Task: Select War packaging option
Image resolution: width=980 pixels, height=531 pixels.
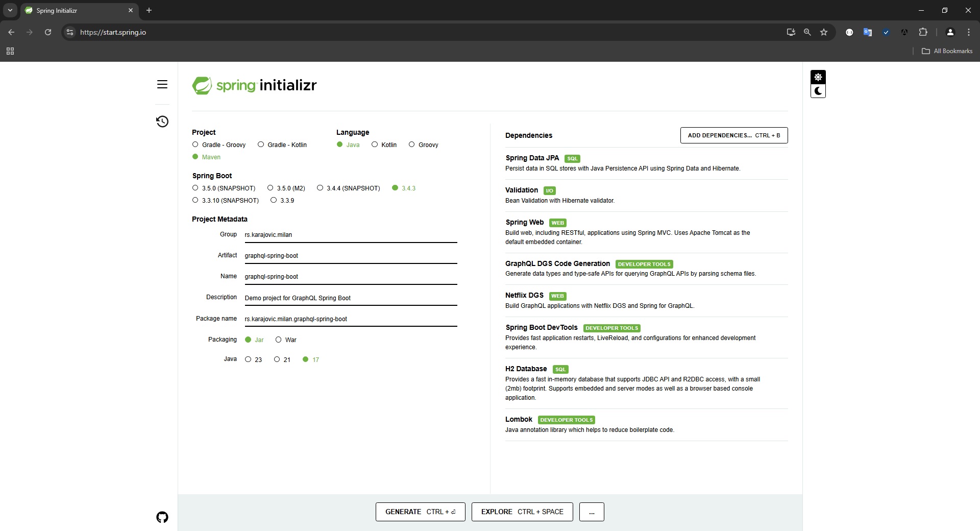Action: 279,340
